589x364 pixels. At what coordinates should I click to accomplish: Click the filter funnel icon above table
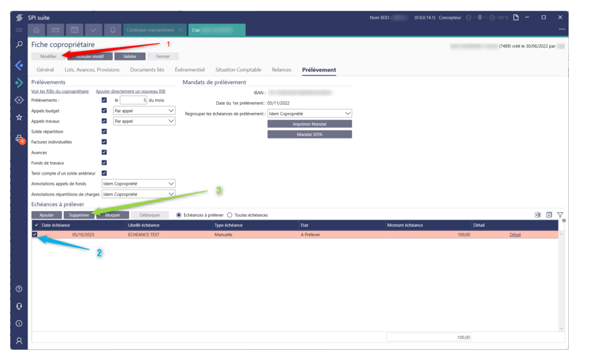(x=560, y=215)
